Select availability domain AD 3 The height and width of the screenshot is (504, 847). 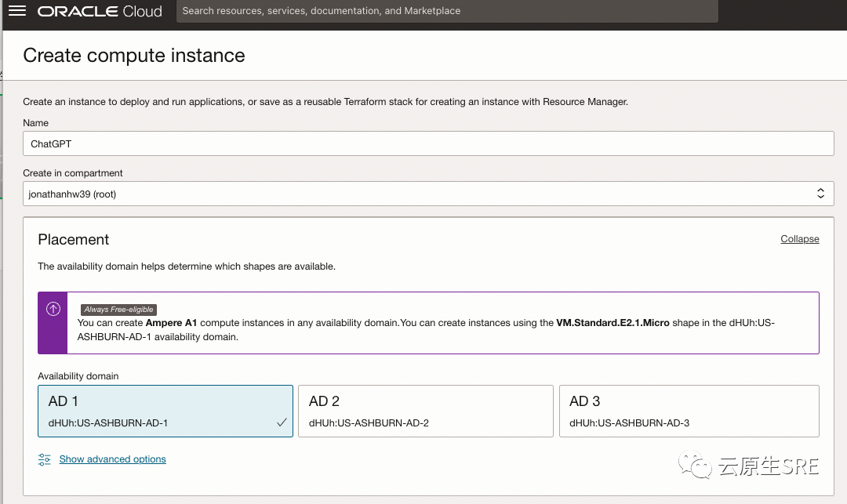point(689,412)
